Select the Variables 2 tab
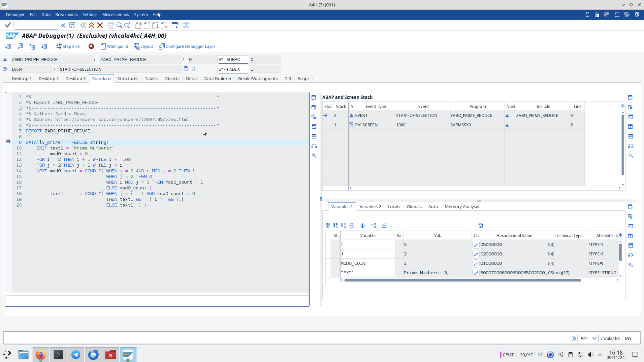 (370, 207)
